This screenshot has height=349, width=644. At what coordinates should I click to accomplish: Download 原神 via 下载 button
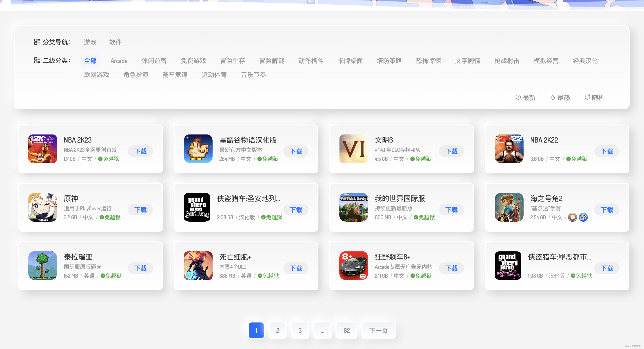(x=140, y=210)
